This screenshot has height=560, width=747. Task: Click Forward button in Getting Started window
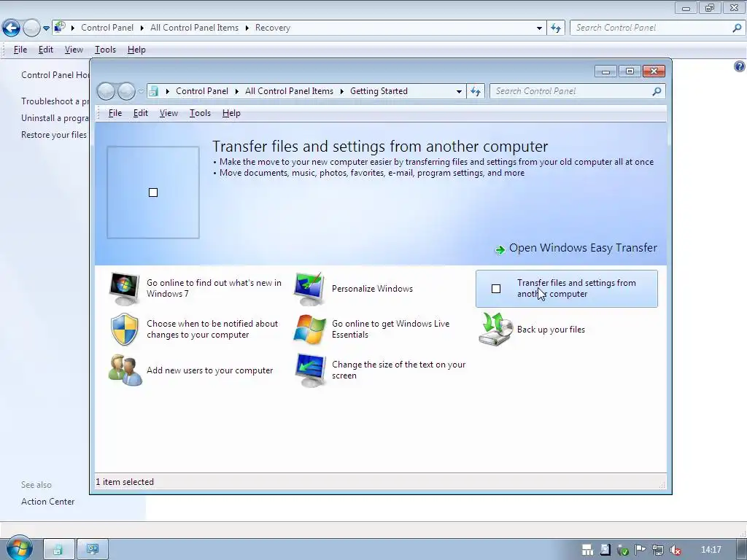click(x=126, y=91)
